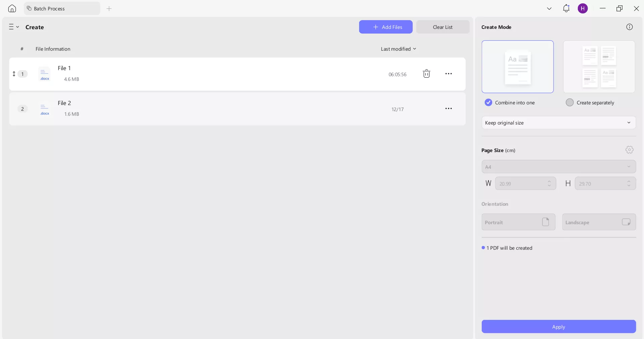The width and height of the screenshot is (644, 339).
Task: Open a new tab with plus icon
Action: point(109,8)
